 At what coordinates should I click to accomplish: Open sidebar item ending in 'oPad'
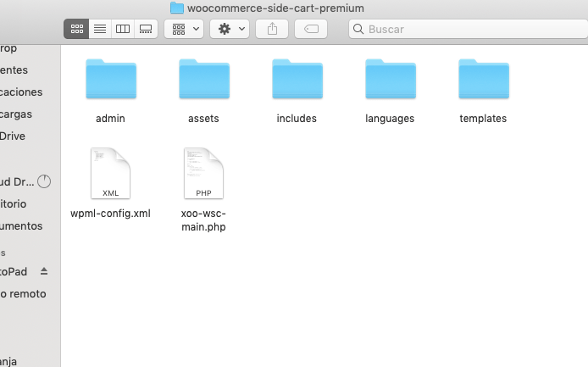click(14, 272)
